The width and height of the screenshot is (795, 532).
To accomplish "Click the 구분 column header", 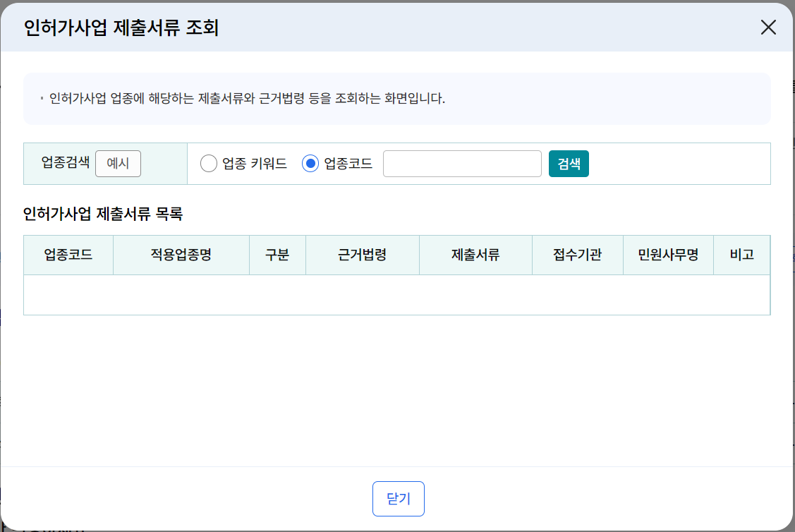I will coord(277,255).
